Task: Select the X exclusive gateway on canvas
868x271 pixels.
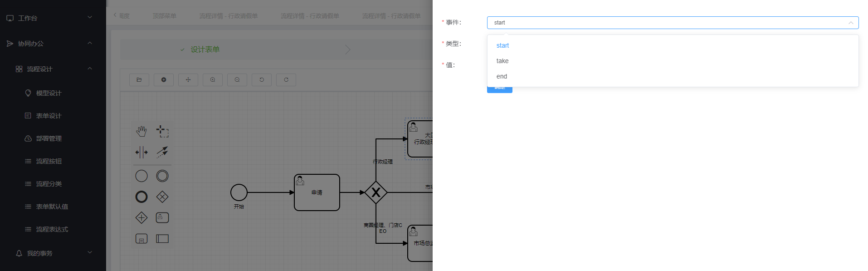Action: pyautogui.click(x=376, y=192)
